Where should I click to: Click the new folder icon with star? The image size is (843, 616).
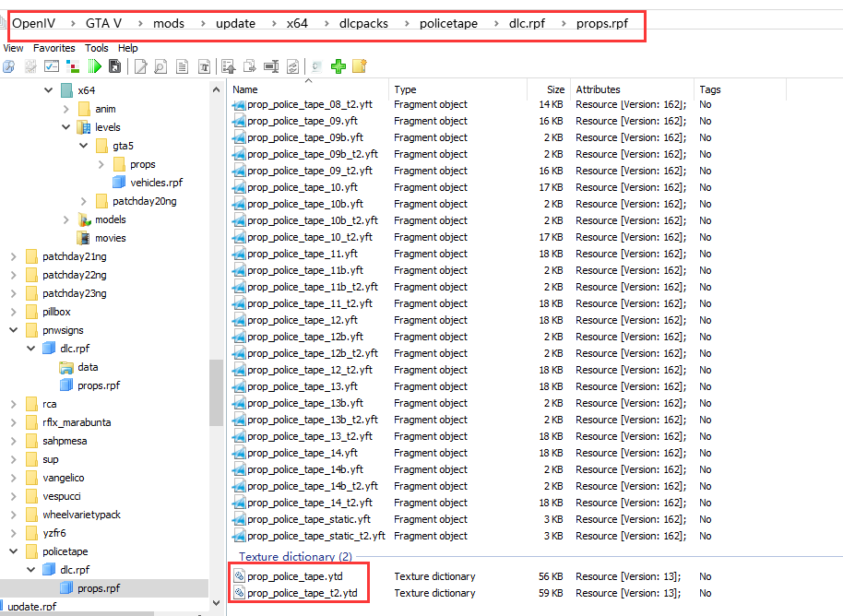(359, 66)
